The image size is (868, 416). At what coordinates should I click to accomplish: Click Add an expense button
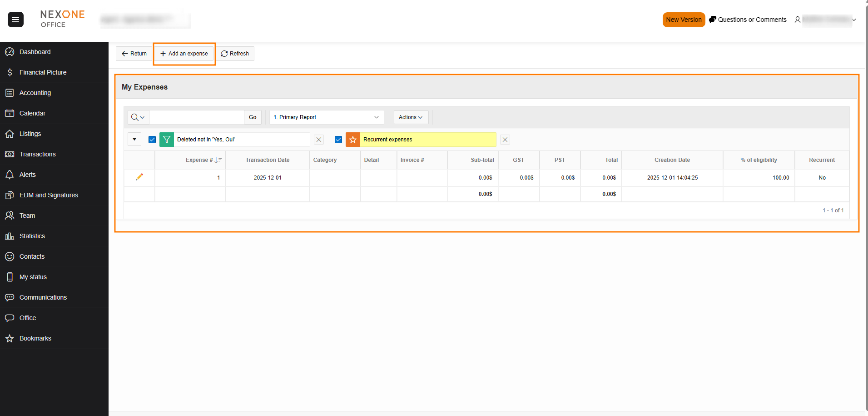tap(184, 54)
